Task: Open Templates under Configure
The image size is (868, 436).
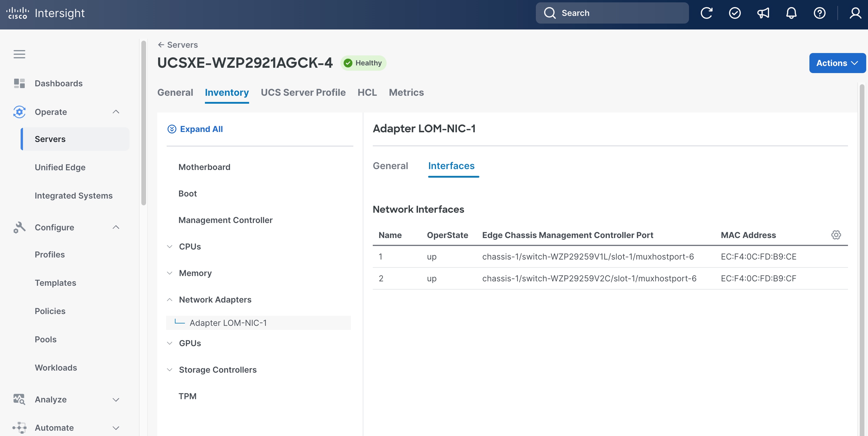Action: point(55,283)
